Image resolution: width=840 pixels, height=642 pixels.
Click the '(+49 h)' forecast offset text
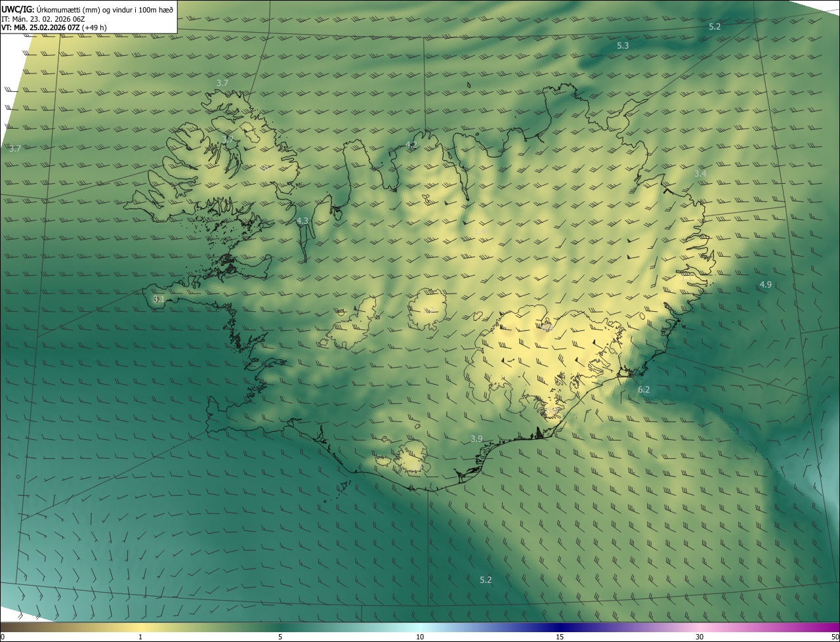tap(95, 28)
